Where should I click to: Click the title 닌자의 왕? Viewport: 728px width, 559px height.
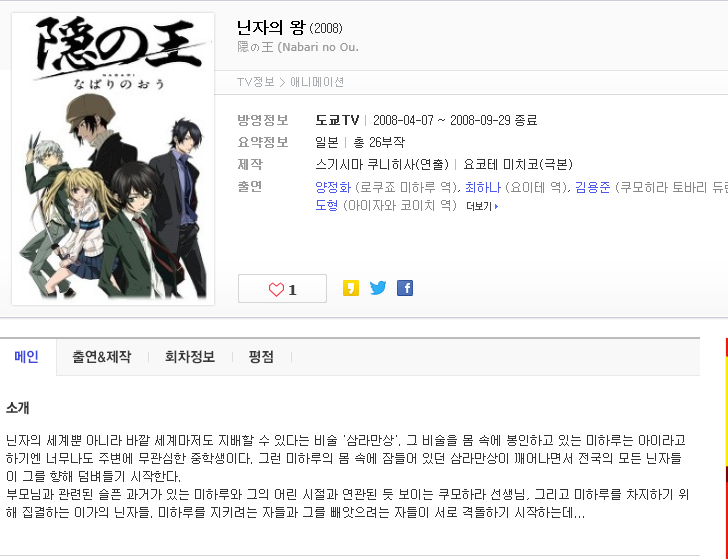pos(271,27)
